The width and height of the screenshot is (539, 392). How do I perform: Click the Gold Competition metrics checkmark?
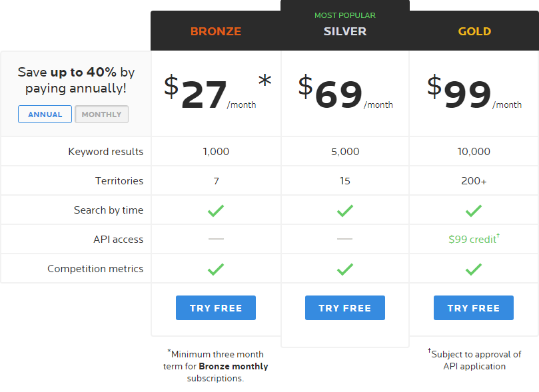[x=474, y=269]
